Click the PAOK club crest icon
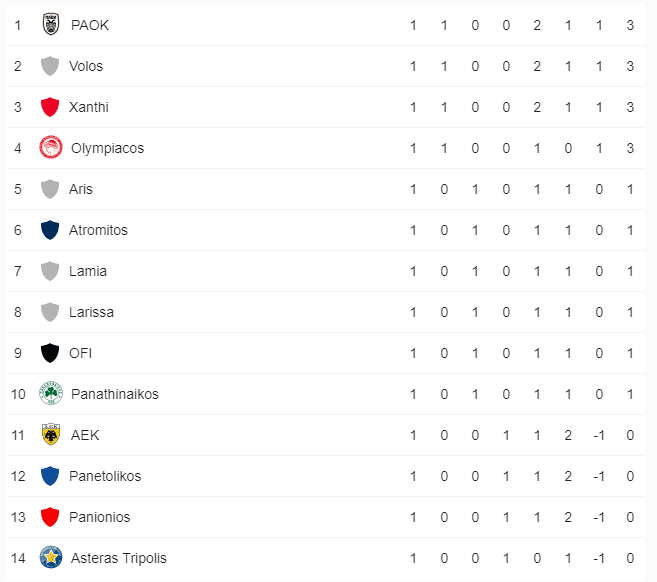This screenshot has width=657, height=582. [x=50, y=25]
